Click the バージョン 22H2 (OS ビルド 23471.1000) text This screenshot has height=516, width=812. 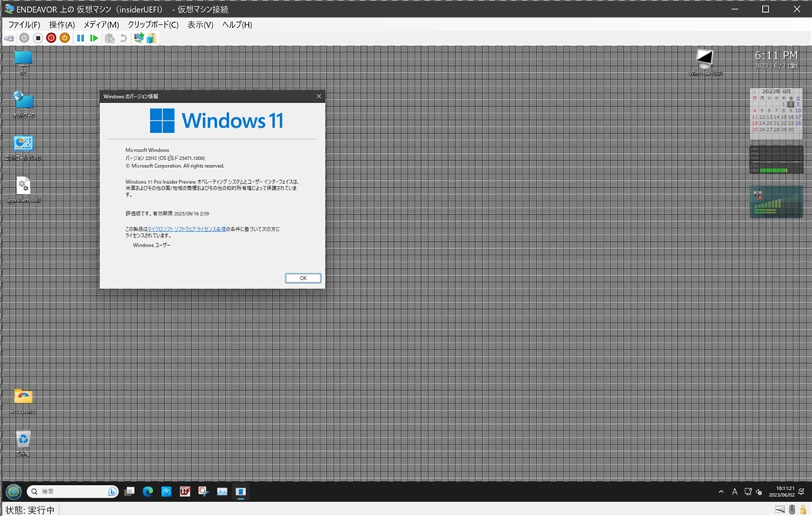(x=165, y=158)
